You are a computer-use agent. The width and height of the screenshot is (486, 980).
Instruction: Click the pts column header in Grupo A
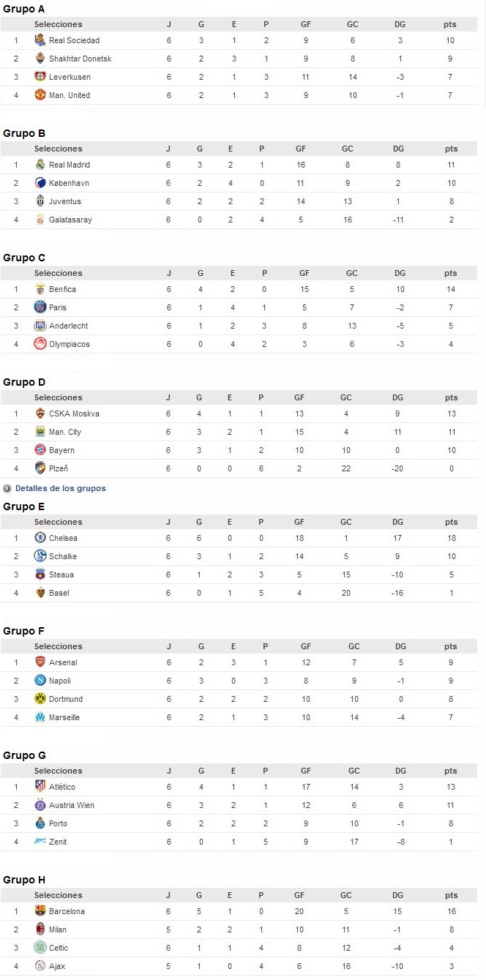coord(450,24)
